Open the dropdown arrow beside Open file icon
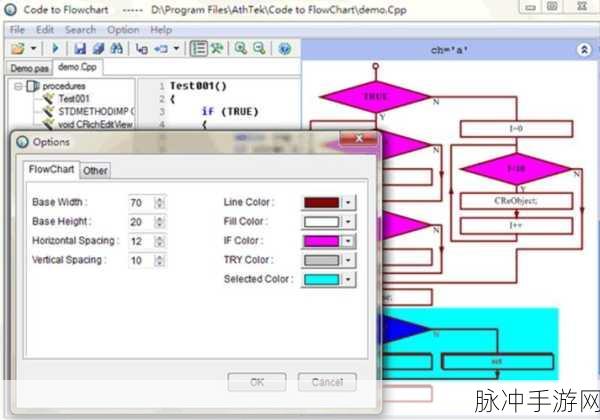Viewport: 600px width, 420px height. coord(33,49)
